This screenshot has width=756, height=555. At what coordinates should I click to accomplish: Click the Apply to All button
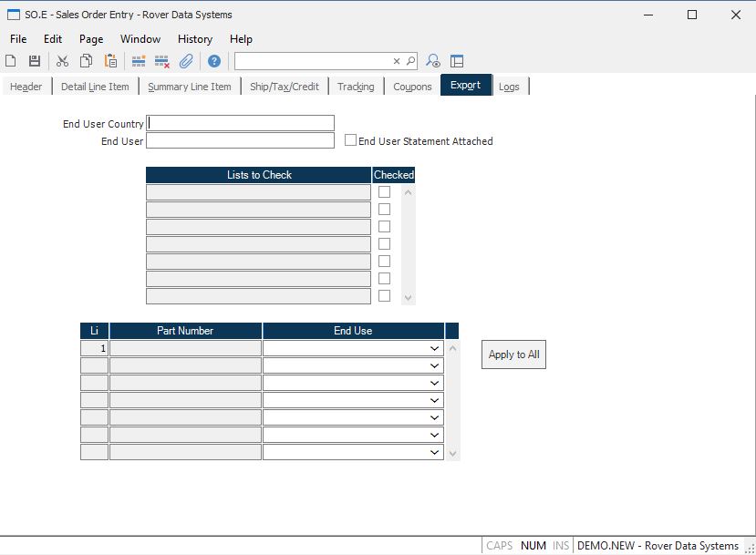(x=513, y=355)
